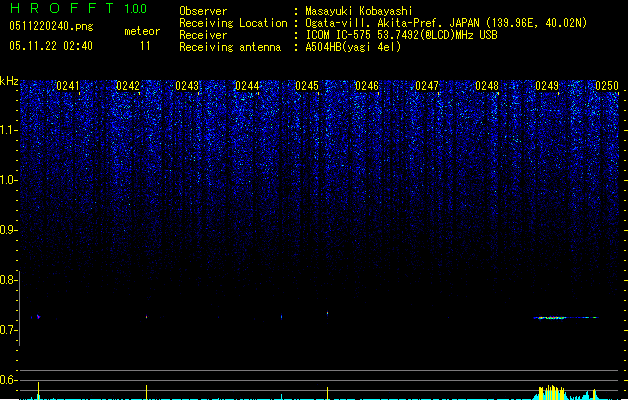Click the 1.1 kHz axis label
The width and height of the screenshot is (629, 400).
(8, 130)
